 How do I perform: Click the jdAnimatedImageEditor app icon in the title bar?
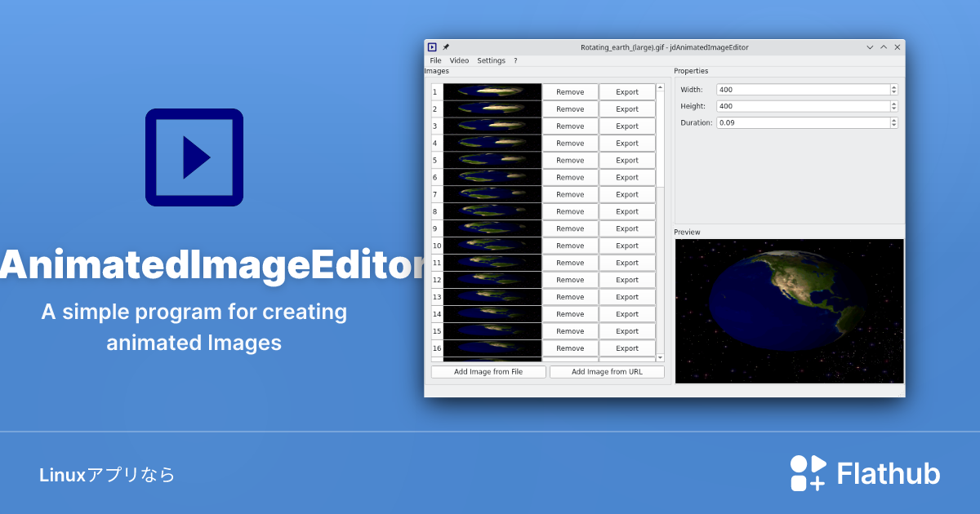coord(431,47)
